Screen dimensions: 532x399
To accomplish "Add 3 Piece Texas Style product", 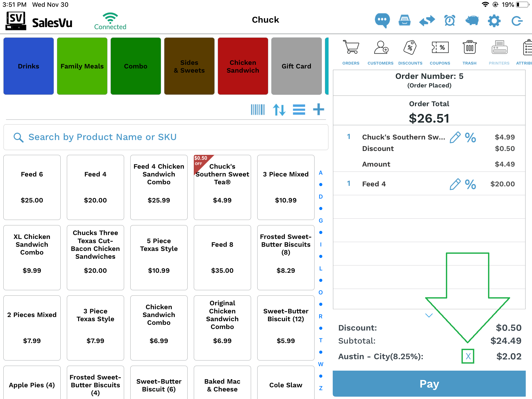I will (95, 328).
